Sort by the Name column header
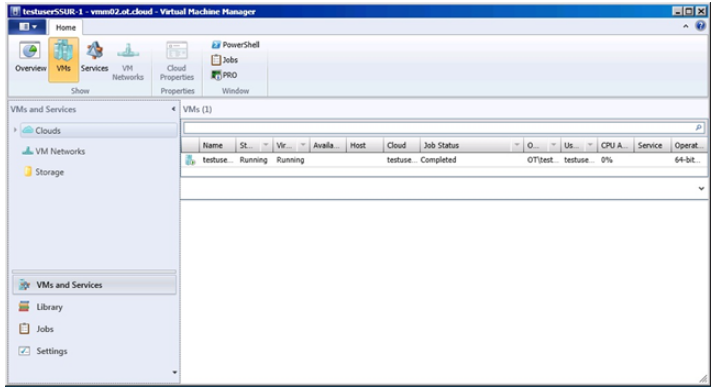 [217, 145]
